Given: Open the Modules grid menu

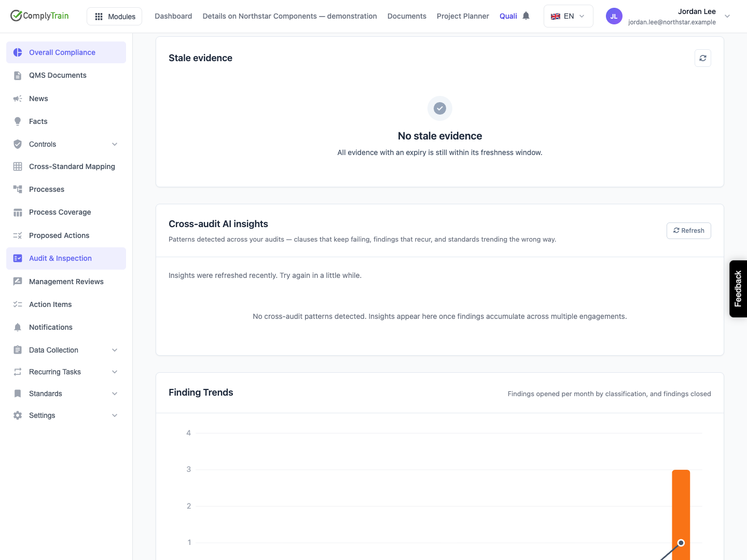Looking at the screenshot, I should [x=115, y=17].
